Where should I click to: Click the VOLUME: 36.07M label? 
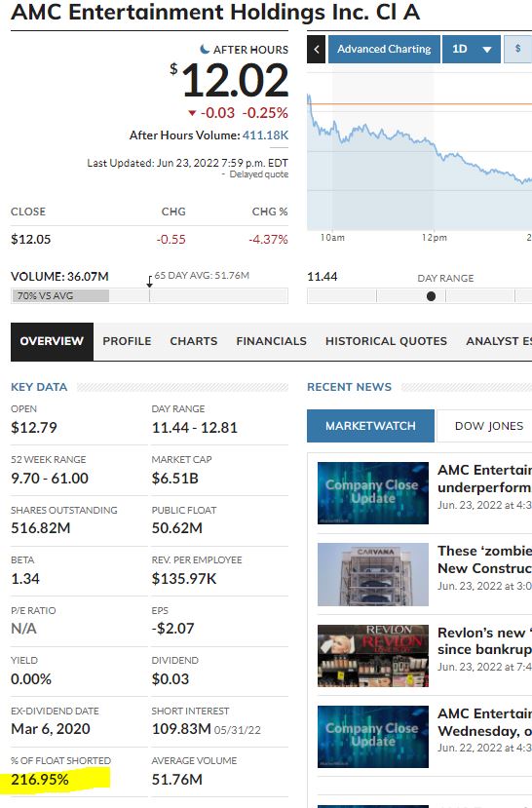pyautogui.click(x=59, y=277)
